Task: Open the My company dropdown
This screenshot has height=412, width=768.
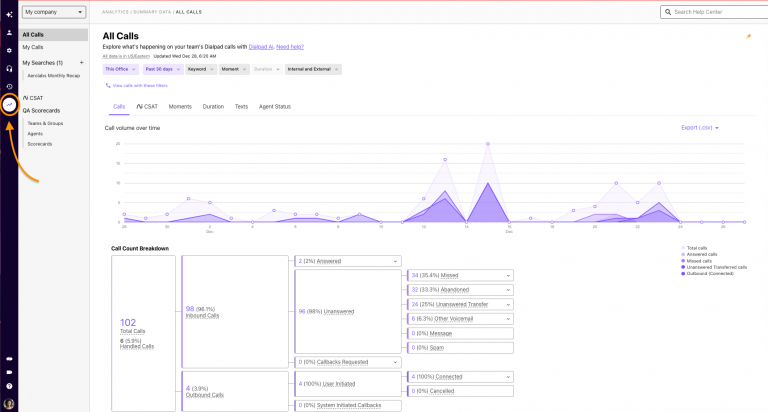Action: pos(53,12)
